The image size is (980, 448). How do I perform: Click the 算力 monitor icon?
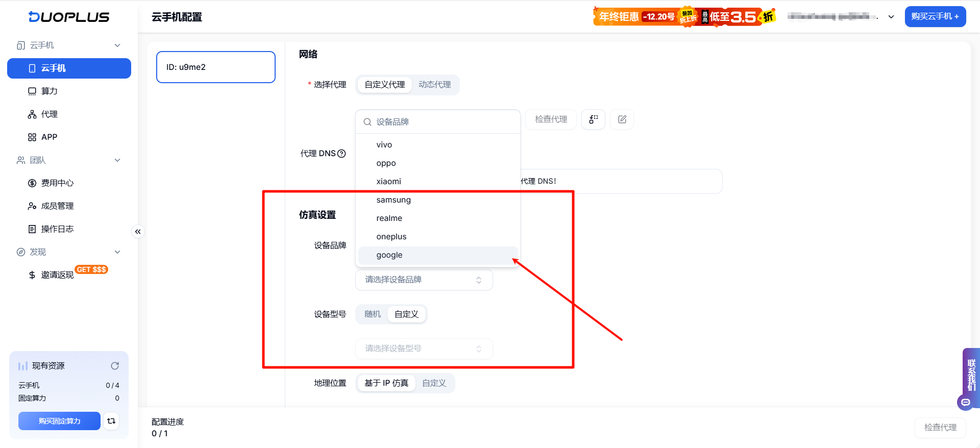point(32,91)
